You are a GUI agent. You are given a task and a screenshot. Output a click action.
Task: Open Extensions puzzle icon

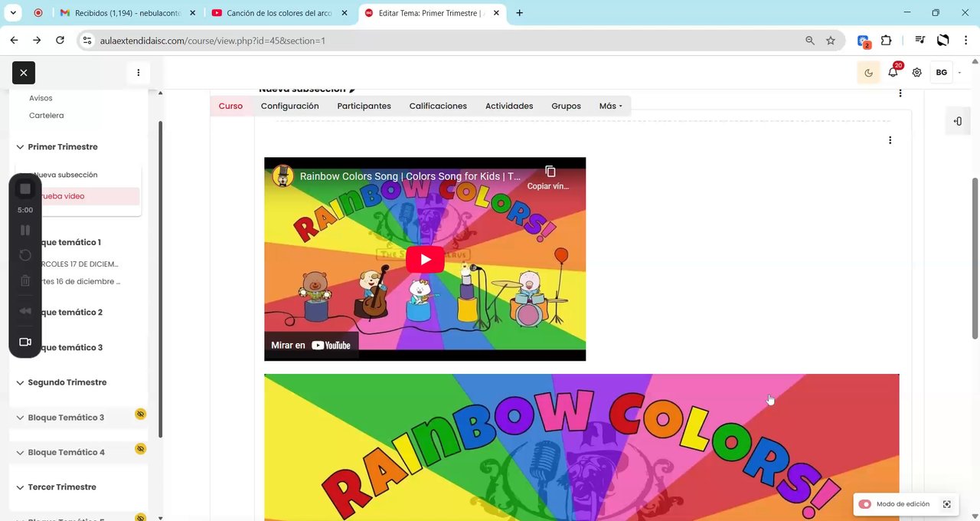[x=887, y=41]
